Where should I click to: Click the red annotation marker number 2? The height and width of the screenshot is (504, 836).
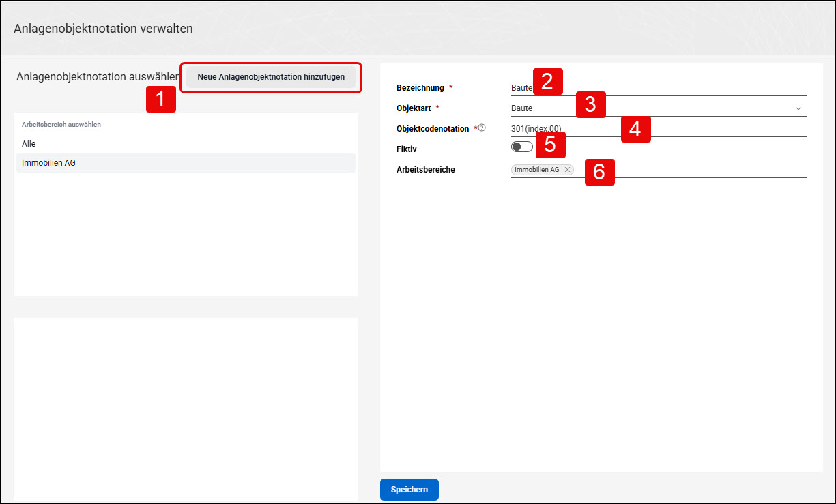(547, 81)
